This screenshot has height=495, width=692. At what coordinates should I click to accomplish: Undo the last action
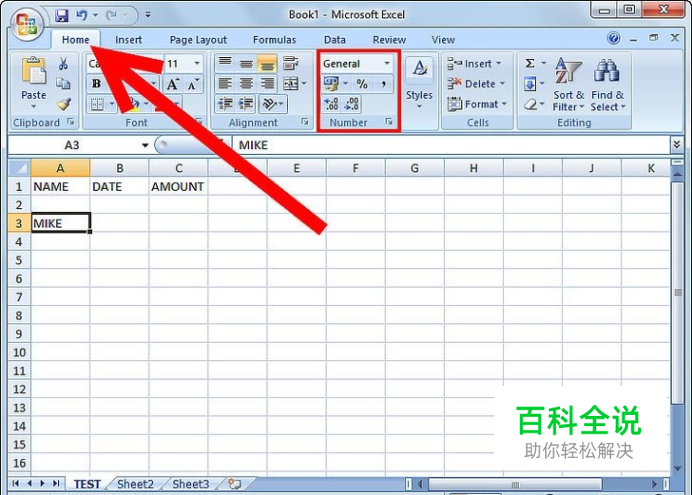82,15
